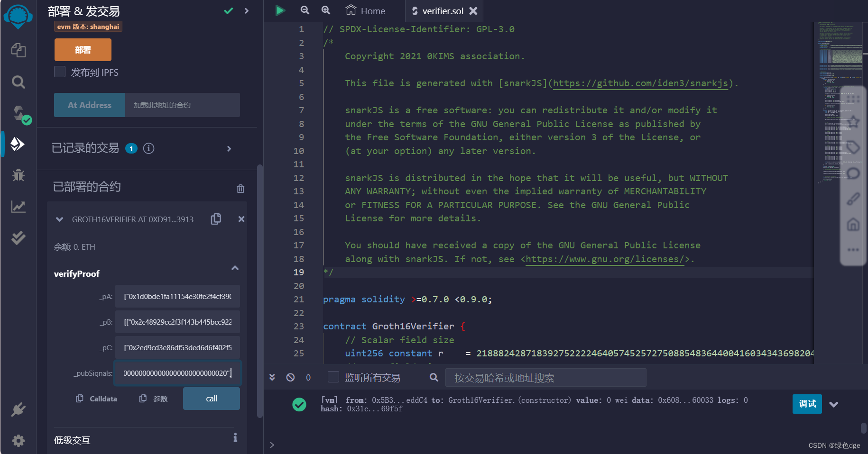Click the 'evm 版本: shanghai' badge
The height and width of the screenshot is (454, 868).
(88, 27)
